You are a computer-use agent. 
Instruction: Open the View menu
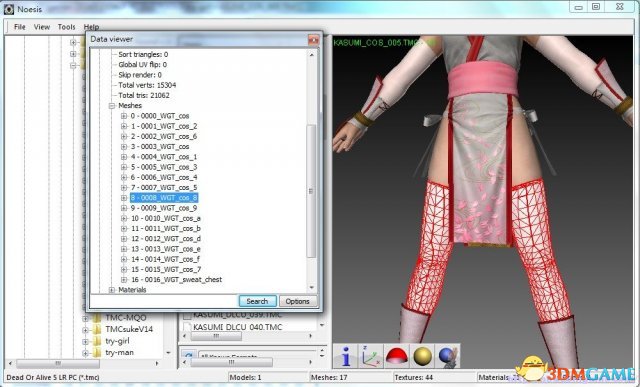point(42,27)
